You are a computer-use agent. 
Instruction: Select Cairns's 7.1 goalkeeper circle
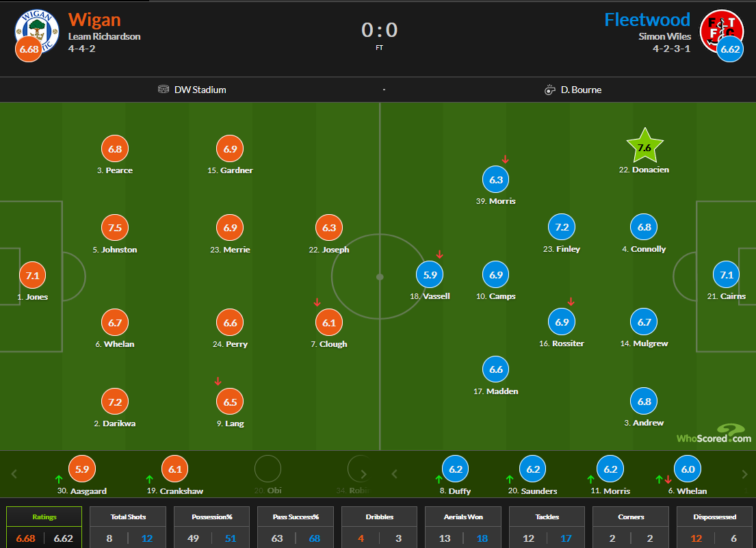coord(726,274)
